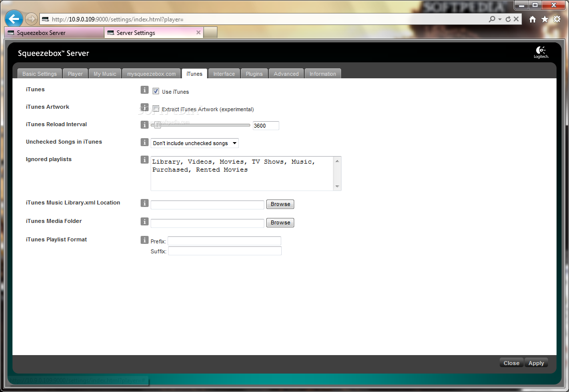Click the playlist Prefix input field
The width and height of the screenshot is (569, 392).
(224, 241)
